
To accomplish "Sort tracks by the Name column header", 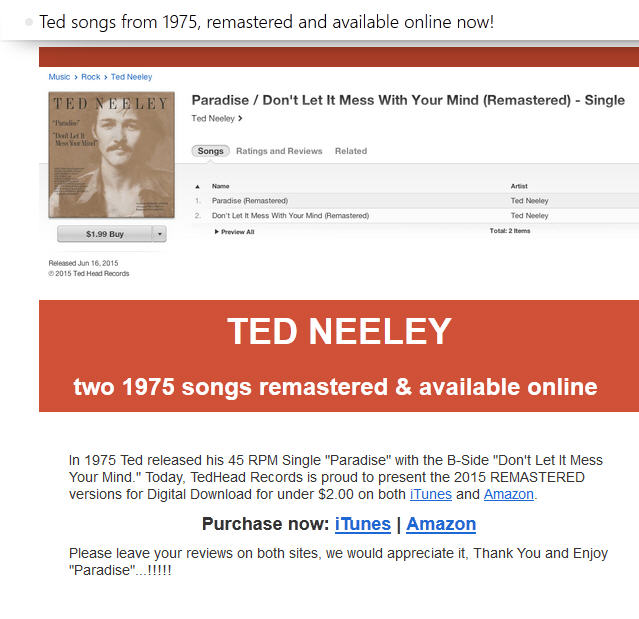I will pos(221,186).
